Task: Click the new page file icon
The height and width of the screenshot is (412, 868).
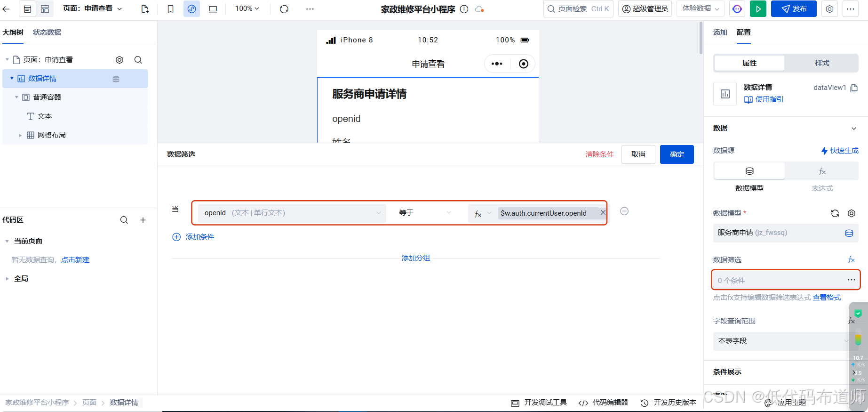Action: (x=145, y=9)
